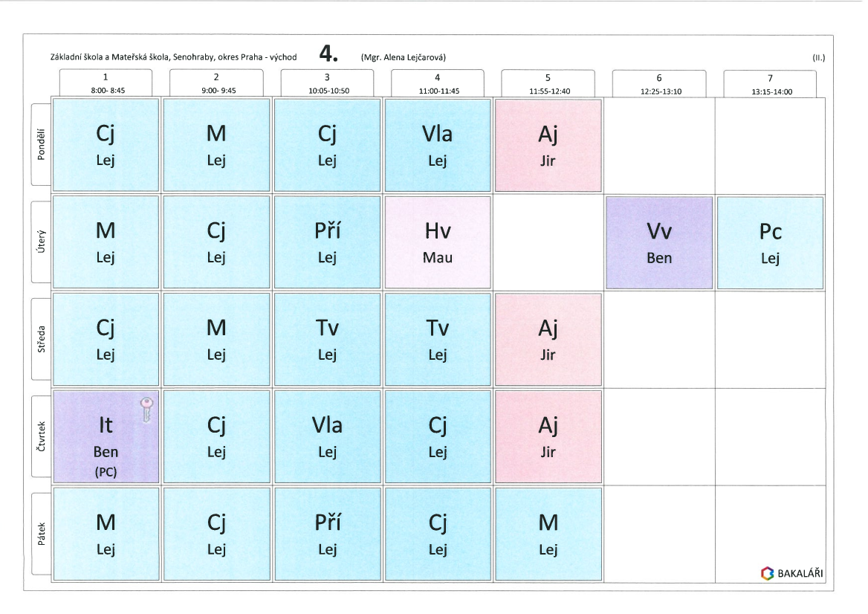Click the key icon on the It lesson
Viewport: 868px width, 614px height.
click(146, 410)
